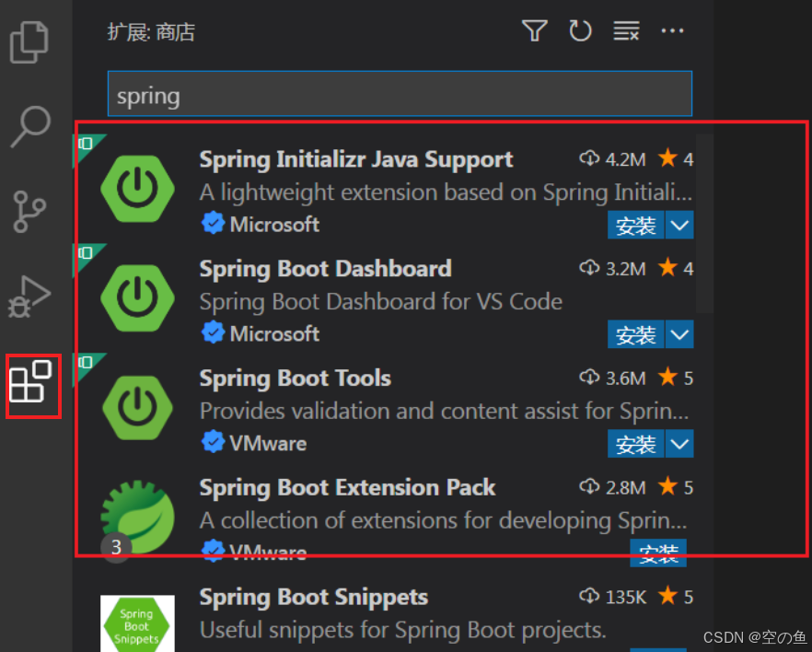
Task: Click VMware publisher of Spring Boot Tools
Action: [x=268, y=443]
